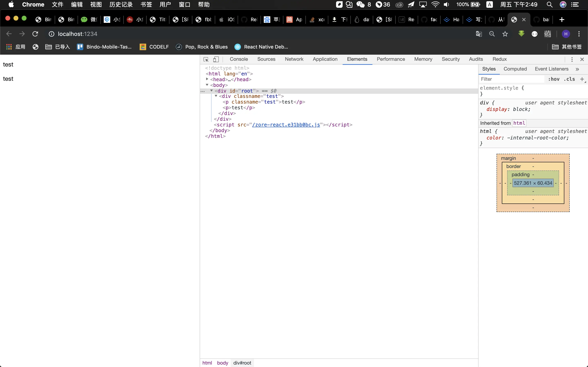Activate the inspect element picker icon
Image resolution: width=588 pixels, height=367 pixels.
(x=206, y=60)
